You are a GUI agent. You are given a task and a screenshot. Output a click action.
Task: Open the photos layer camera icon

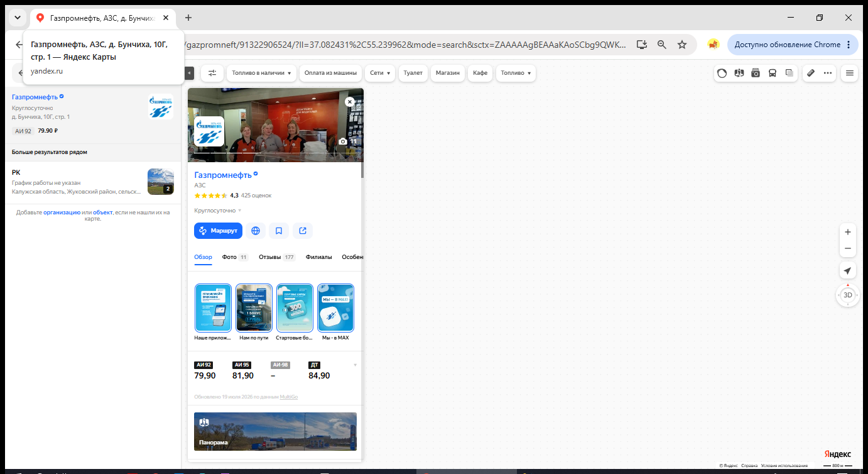756,73
